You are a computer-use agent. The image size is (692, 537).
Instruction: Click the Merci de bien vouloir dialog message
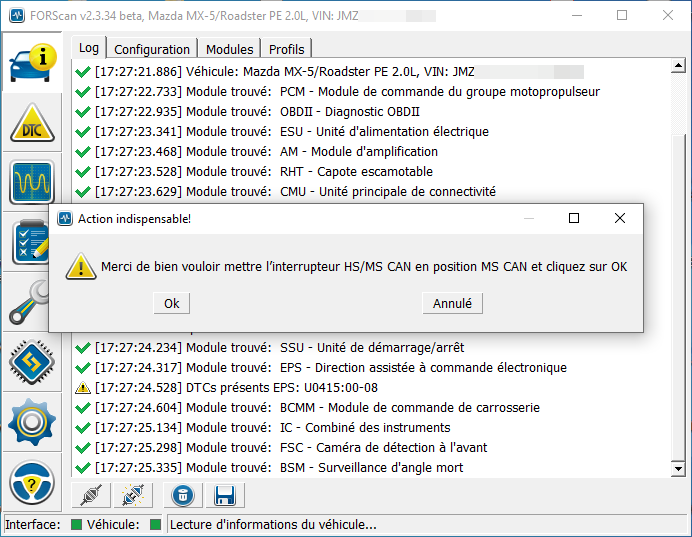(x=364, y=267)
